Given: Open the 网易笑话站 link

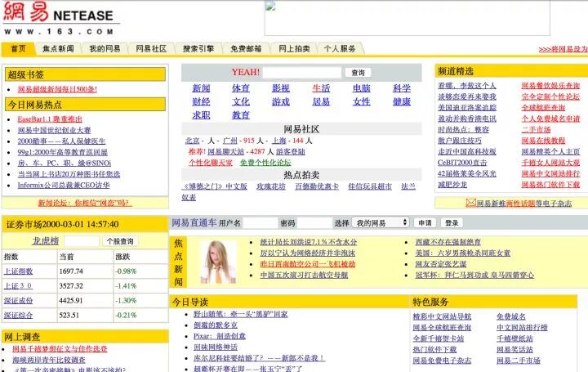Looking at the screenshot, I should tap(514, 349).
